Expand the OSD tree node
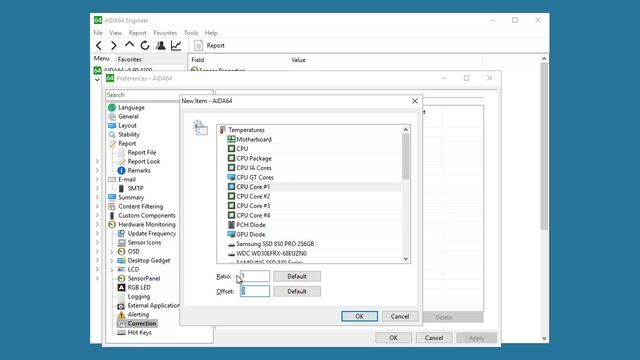Screen dimensions: 640x360 [111, 252]
